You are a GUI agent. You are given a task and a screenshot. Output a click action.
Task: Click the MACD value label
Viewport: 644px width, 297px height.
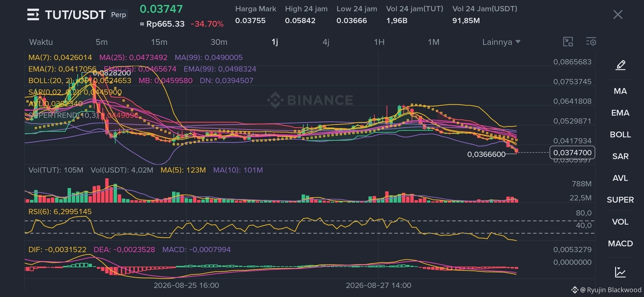click(197, 250)
